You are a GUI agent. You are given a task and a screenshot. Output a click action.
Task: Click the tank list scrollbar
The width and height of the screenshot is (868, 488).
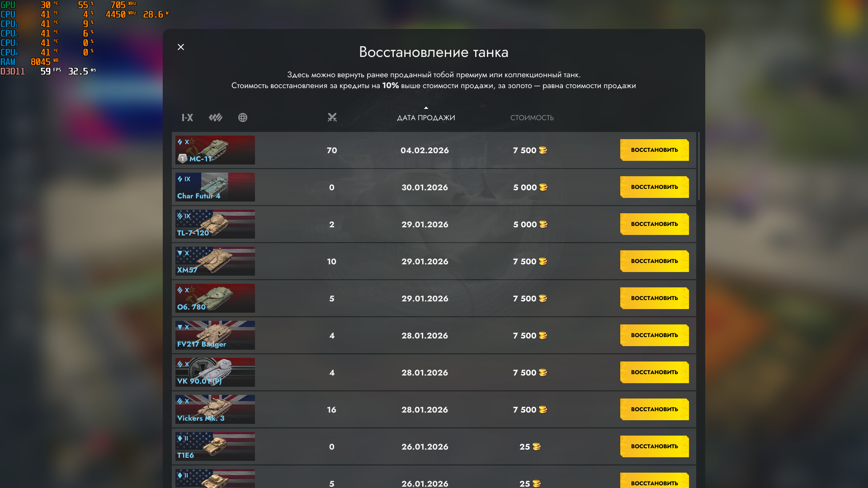[x=699, y=166]
